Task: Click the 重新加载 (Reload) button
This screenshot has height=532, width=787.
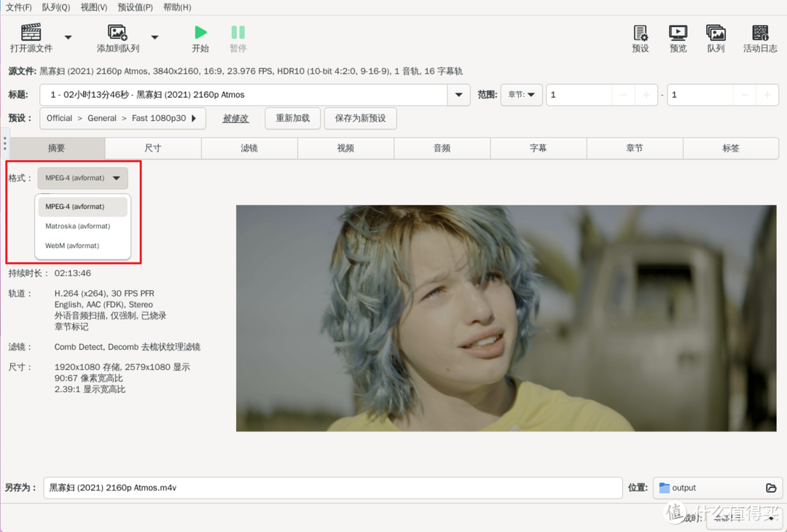Action: 292,118
